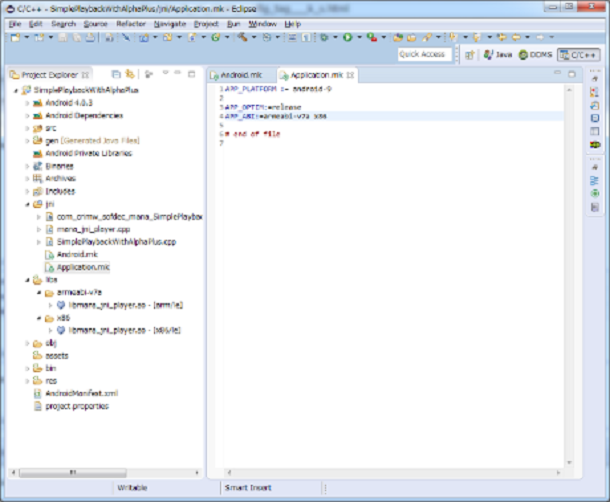Collapse the jni folder
610x502 pixels.
pyautogui.click(x=28, y=203)
